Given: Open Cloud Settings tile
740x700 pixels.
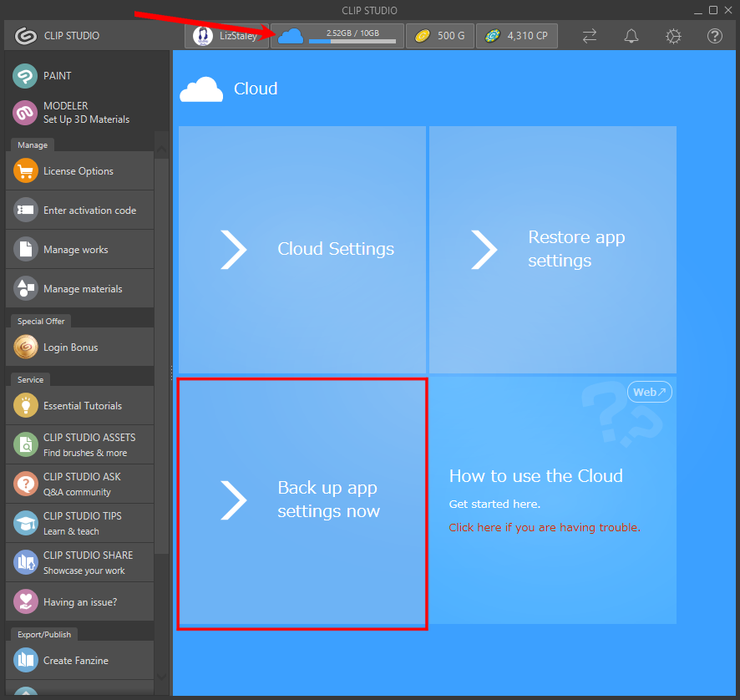Looking at the screenshot, I should click(x=302, y=249).
